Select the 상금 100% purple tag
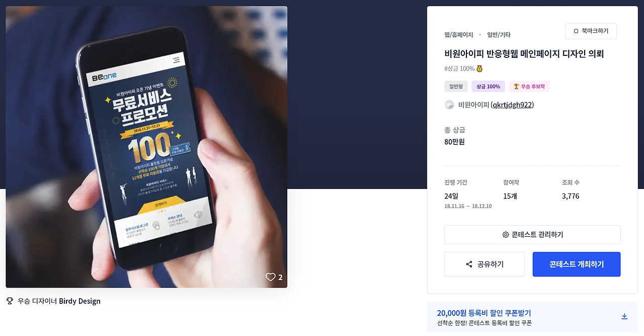The height and width of the screenshot is (336, 644). point(488,87)
